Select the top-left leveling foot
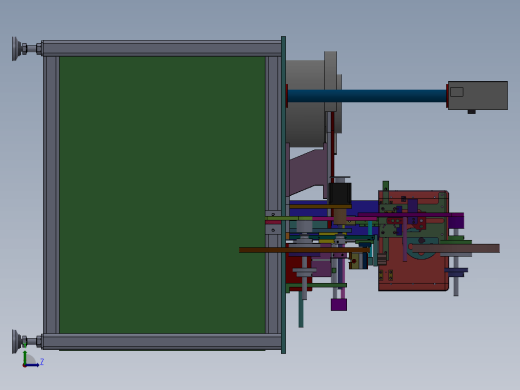The image size is (520, 390). pyautogui.click(x=27, y=49)
